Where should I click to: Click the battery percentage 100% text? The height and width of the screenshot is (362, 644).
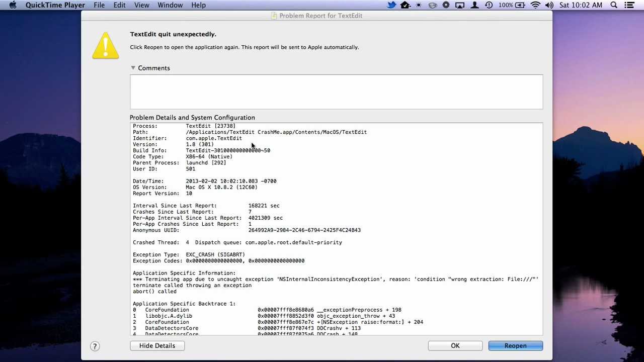tap(506, 5)
